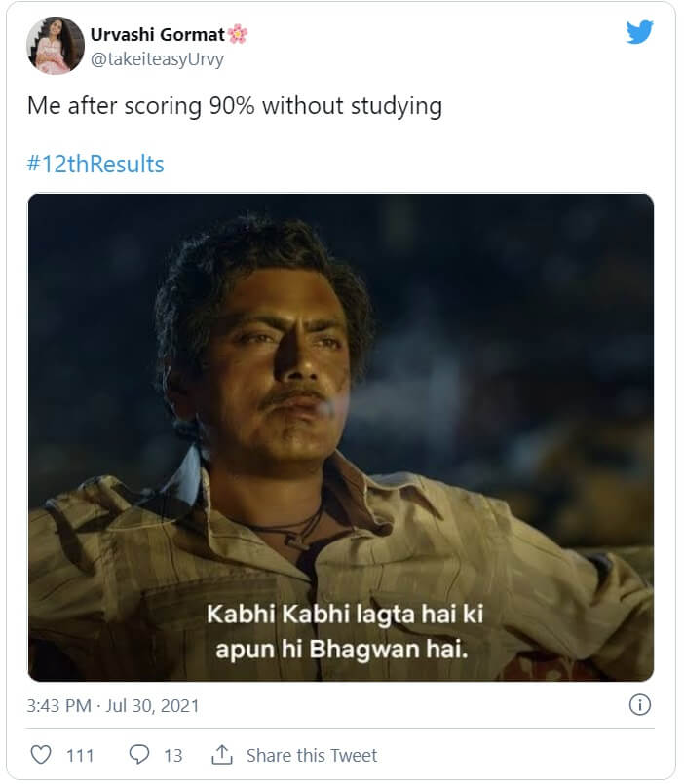
Task: Open the #12thResults hashtag
Action: (95, 164)
